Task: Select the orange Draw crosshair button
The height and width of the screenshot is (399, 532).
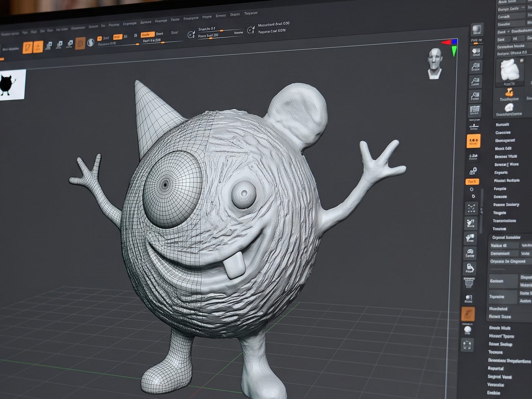Action: coord(38,47)
